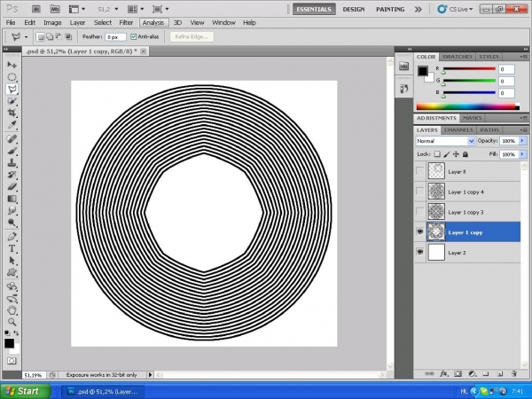The width and height of the screenshot is (532, 399).
Task: Select the Crop tool
Action: 12,113
